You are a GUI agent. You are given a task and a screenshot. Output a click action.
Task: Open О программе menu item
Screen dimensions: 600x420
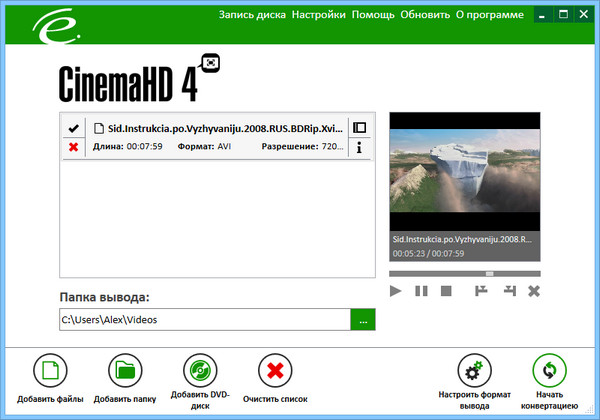490,15
